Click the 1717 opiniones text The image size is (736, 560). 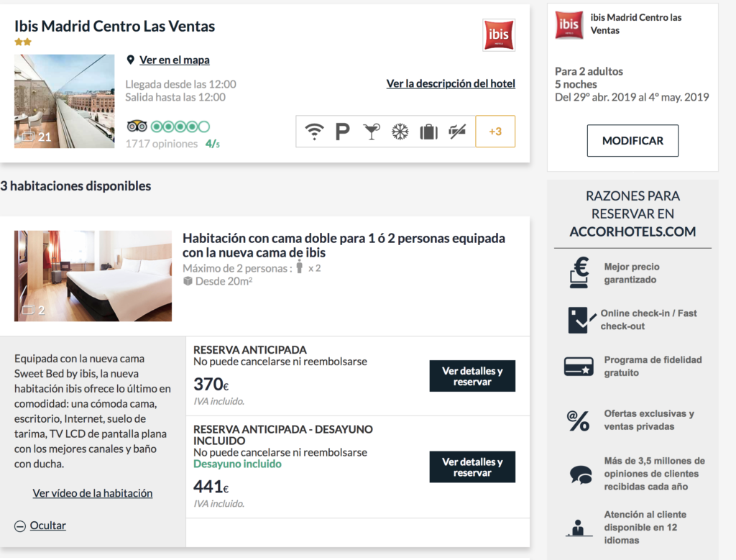pyautogui.click(x=162, y=144)
